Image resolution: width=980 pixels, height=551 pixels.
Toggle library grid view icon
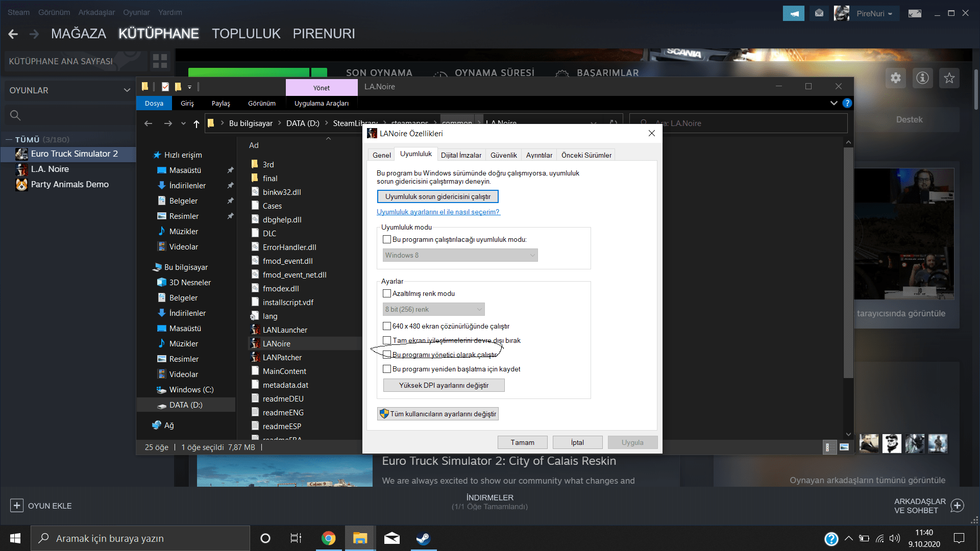click(160, 61)
